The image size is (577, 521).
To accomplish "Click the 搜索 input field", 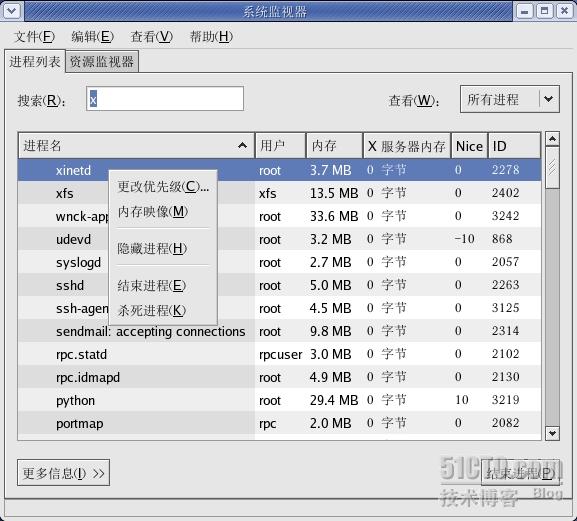I will [165, 99].
